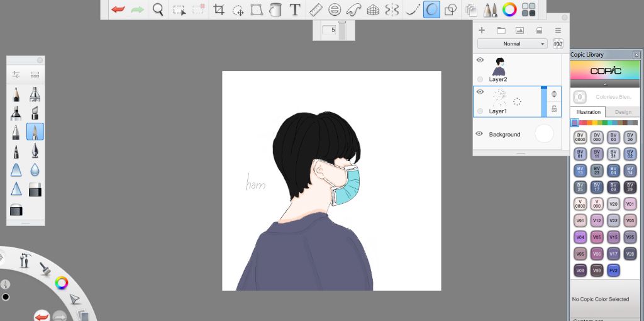Select the highlighted inking pen brush
Viewport: 644px width, 321px height.
pyautogui.click(x=35, y=132)
